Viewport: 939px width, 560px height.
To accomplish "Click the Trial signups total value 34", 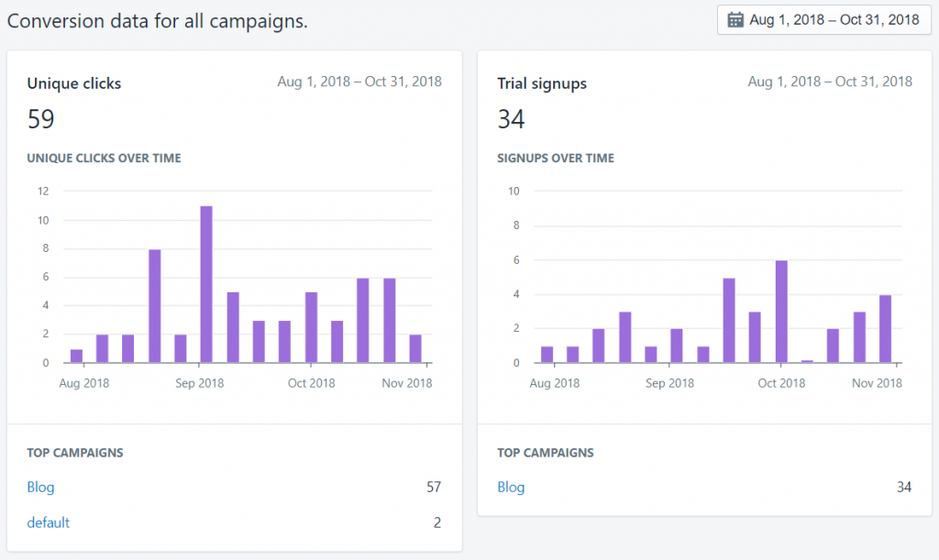I will pyautogui.click(x=511, y=119).
